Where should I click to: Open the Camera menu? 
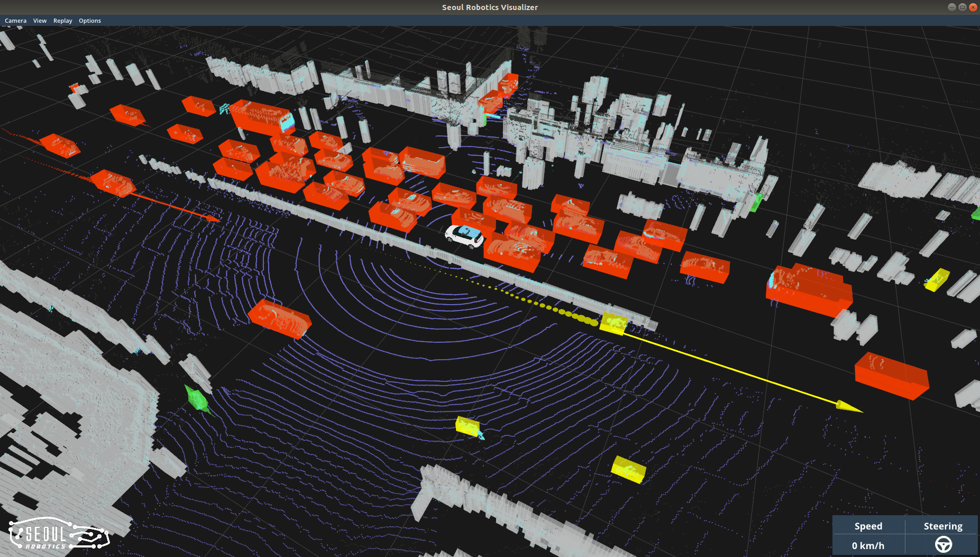coord(15,21)
